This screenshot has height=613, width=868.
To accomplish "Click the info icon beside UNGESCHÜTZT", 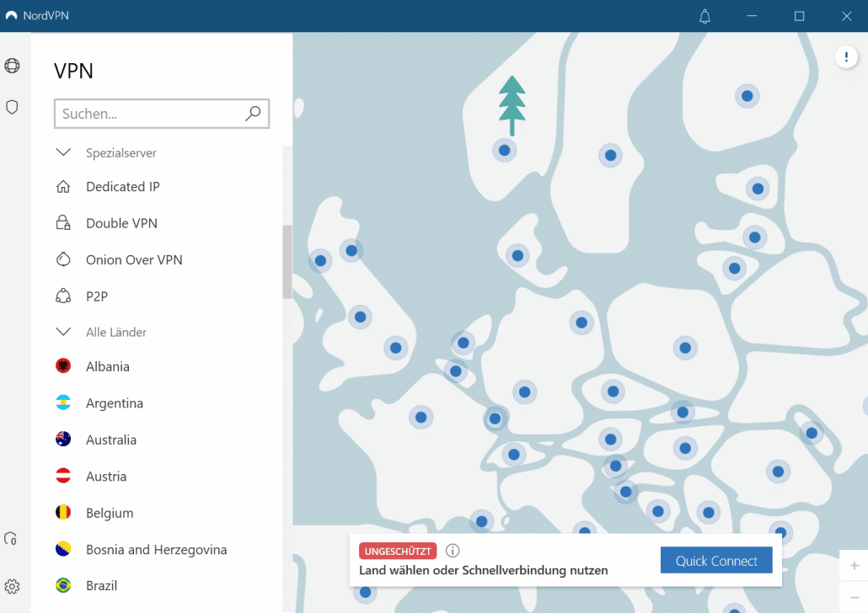I will [453, 551].
